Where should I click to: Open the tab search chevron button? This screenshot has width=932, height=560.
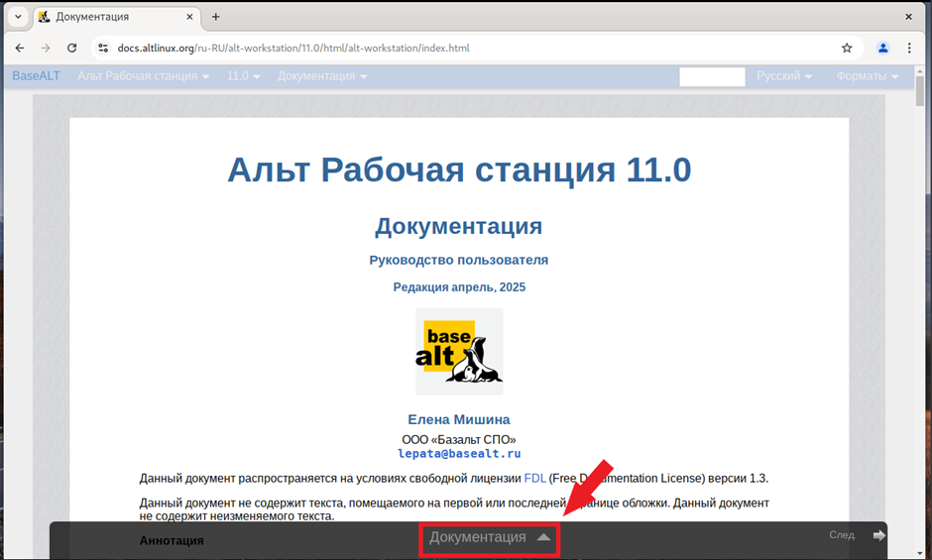[18, 17]
